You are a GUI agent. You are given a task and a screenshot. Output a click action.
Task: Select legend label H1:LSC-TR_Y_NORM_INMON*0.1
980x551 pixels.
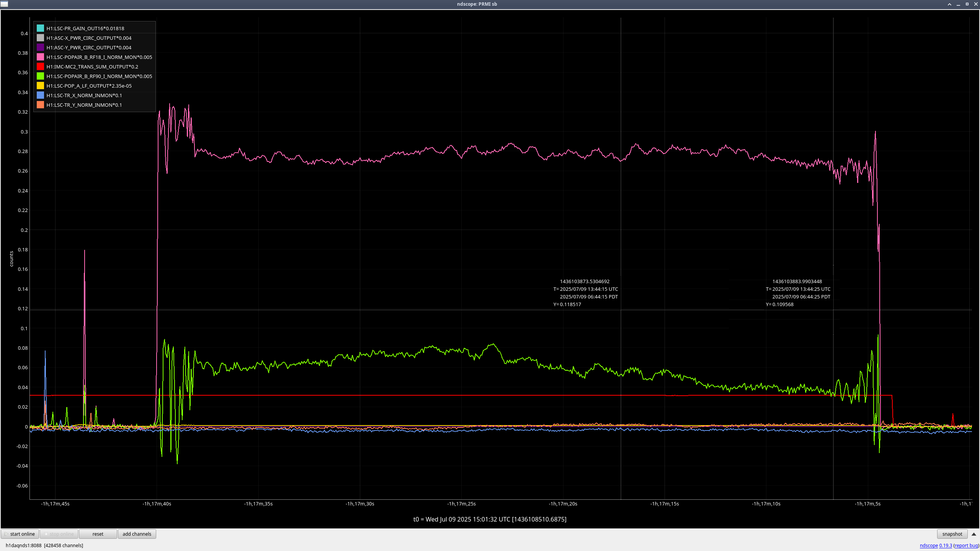coord(84,105)
